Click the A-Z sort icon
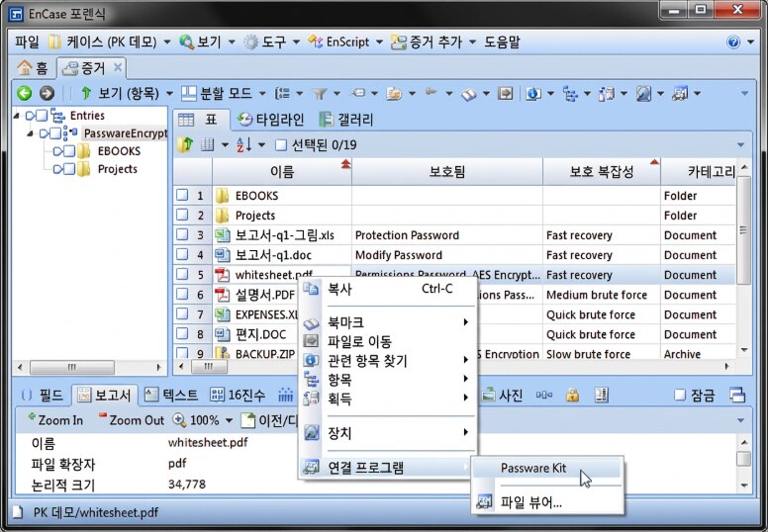 tap(243, 145)
